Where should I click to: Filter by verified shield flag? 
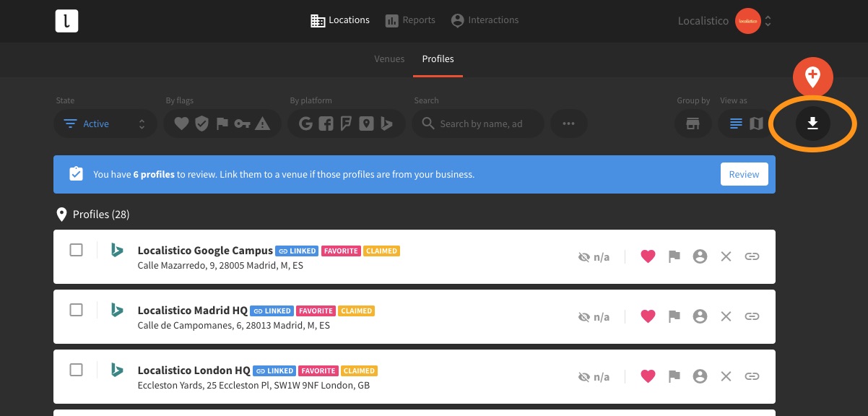click(x=201, y=124)
